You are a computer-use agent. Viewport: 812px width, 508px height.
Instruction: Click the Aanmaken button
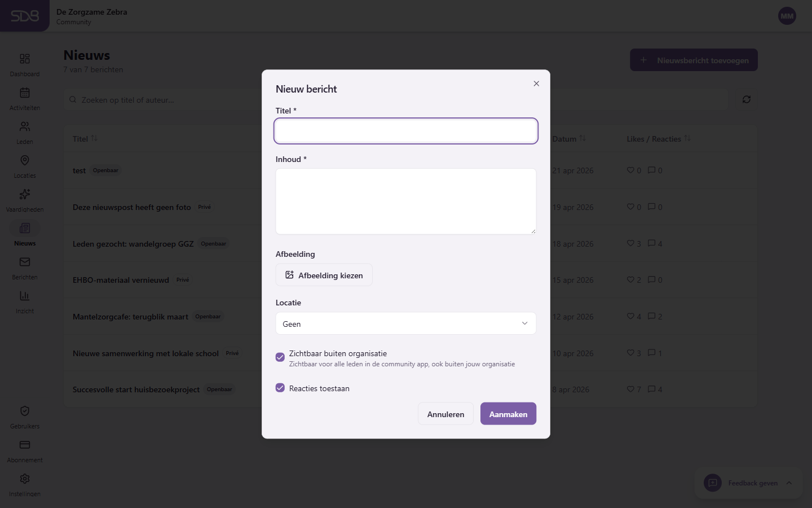click(x=508, y=414)
